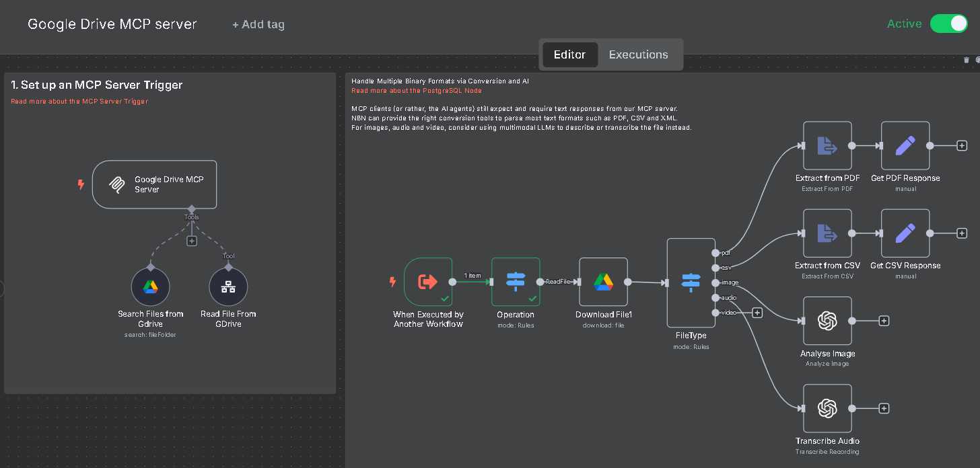Toggle the Active workflow switch off
This screenshot has width=980, height=468.
coord(948,24)
